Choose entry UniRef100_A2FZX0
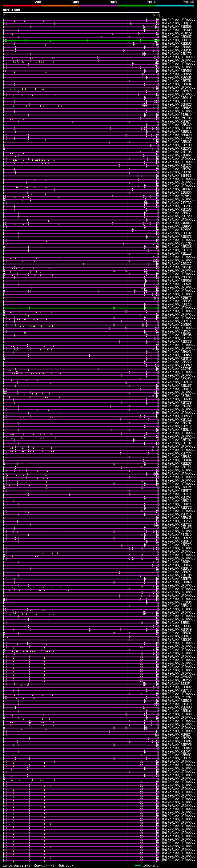Image resolution: width=197 pixels, height=868 pixels. coord(177,165)
